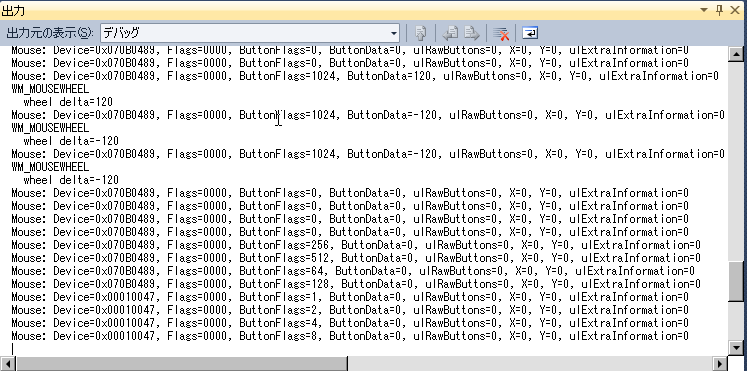Click the 出力元の表示(S): label
Screen dimensions: 747x371
49,33
